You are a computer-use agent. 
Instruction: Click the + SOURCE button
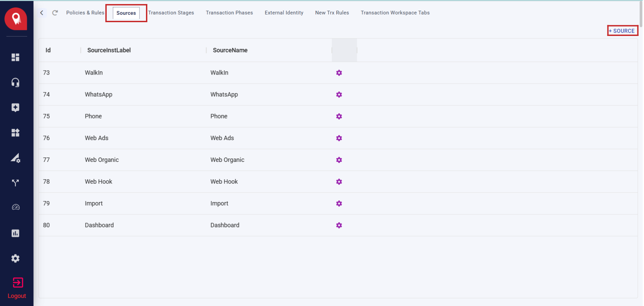pyautogui.click(x=622, y=31)
